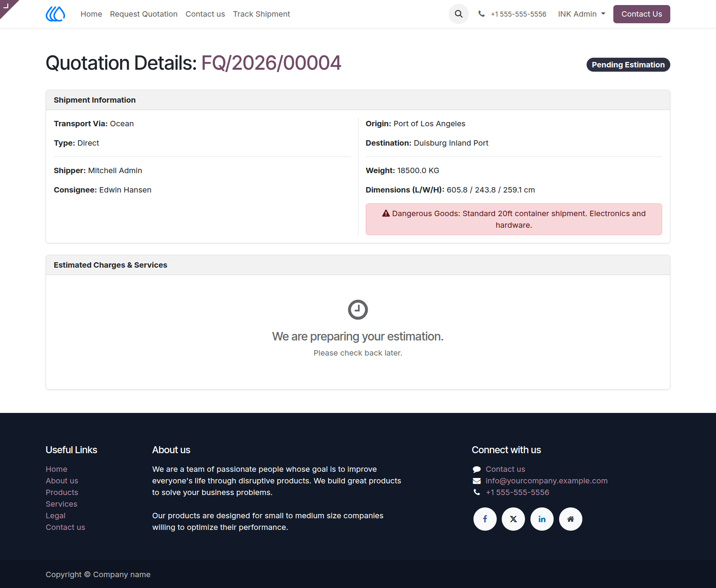Click the envelope email icon in footer

[x=477, y=481]
